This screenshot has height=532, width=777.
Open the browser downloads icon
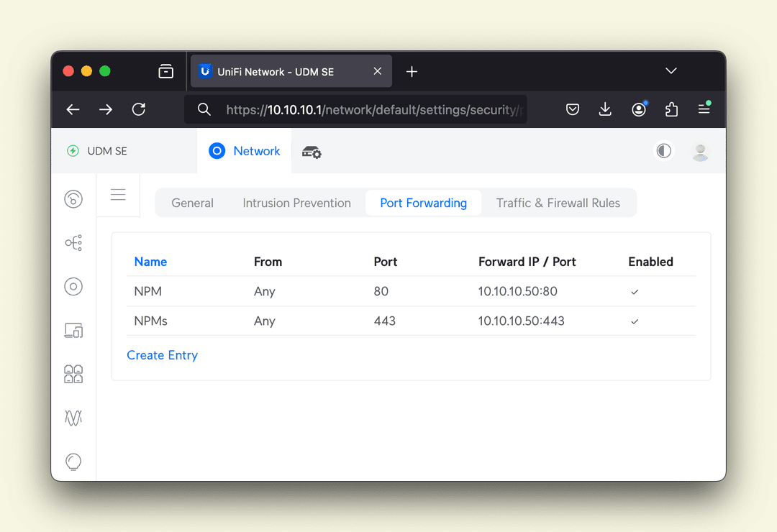(x=605, y=109)
